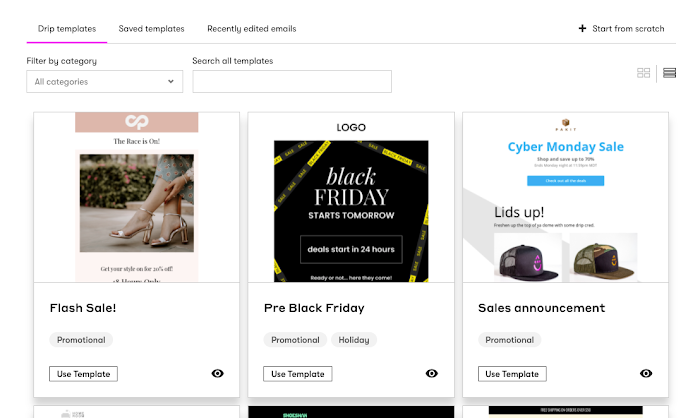Viewport: 700px width, 418px height.
Task: Switch to grid view layout
Action: pyautogui.click(x=644, y=73)
